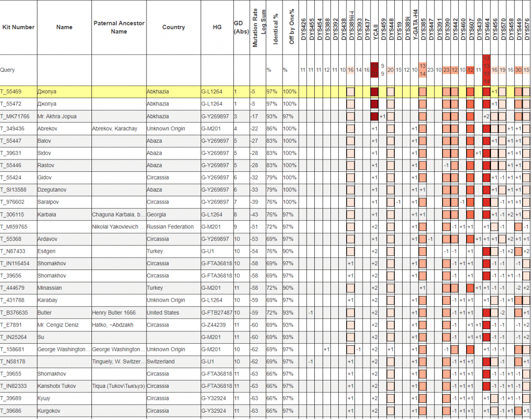Screen dimensions: 532x419
Task: Select the GD (Abs) column header
Action: (x=241, y=27)
